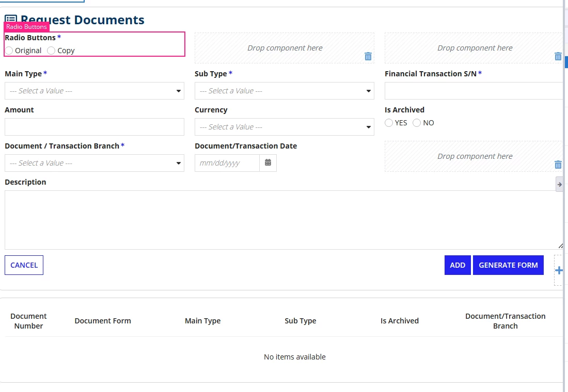Click the Description resize handle
568x392 pixels.
(x=560, y=246)
